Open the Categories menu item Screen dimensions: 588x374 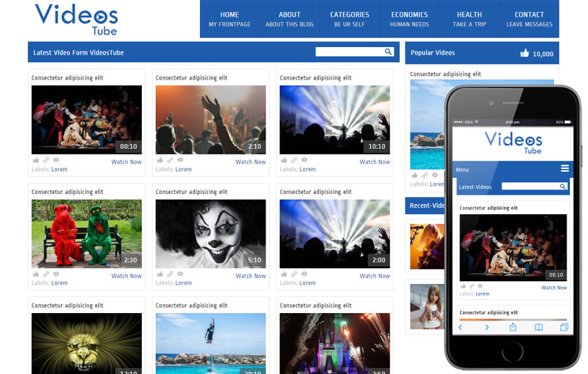click(349, 19)
